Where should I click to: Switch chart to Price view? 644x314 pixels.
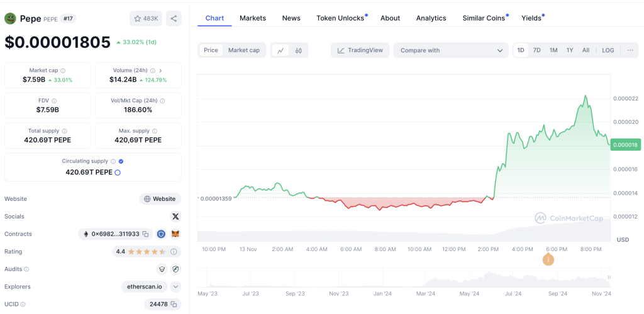click(x=211, y=50)
